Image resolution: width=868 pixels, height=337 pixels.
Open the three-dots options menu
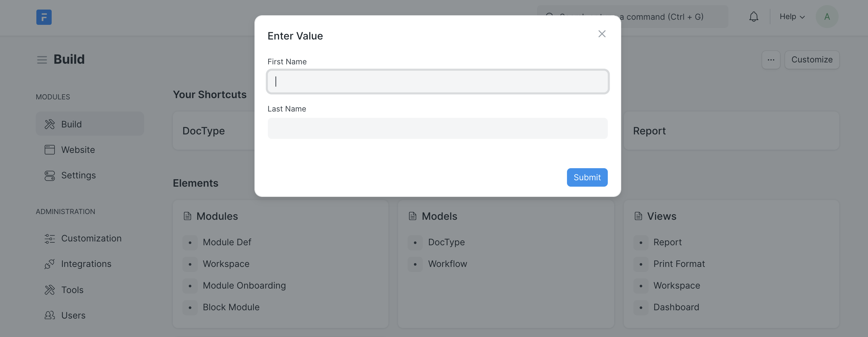coord(771,60)
